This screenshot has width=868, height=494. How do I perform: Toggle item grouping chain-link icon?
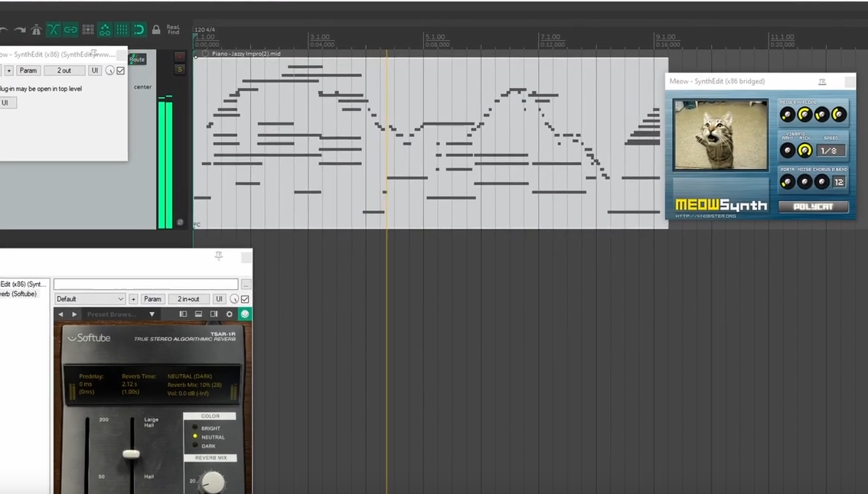70,30
